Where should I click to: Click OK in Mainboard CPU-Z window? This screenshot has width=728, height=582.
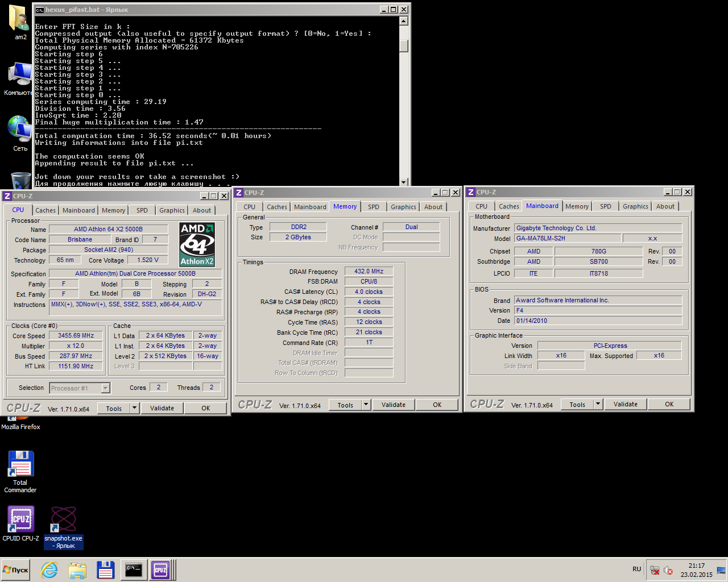669,404
